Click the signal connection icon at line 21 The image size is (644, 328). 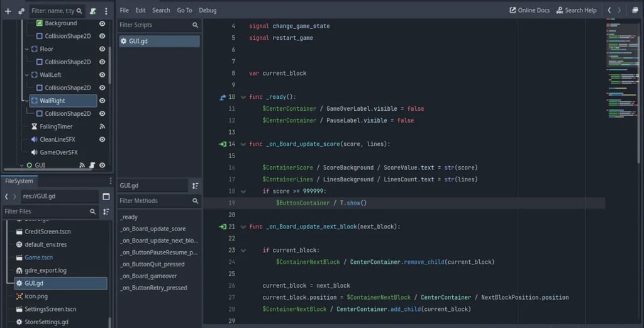[223, 227]
